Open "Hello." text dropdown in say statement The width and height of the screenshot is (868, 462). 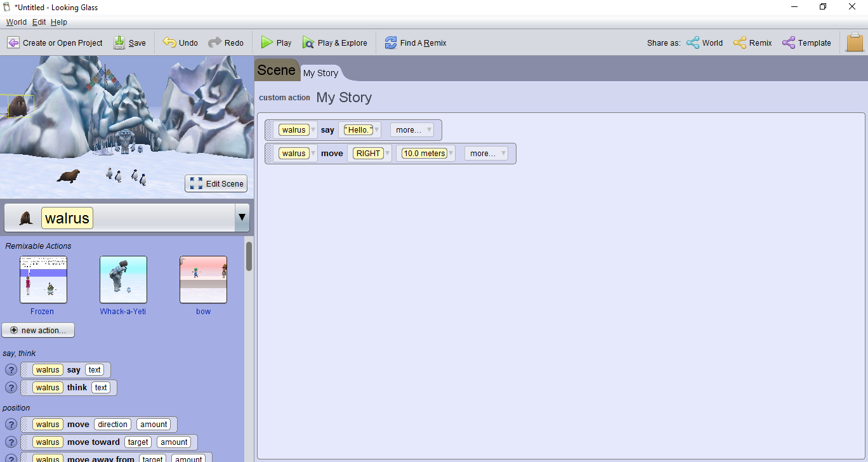click(360, 130)
